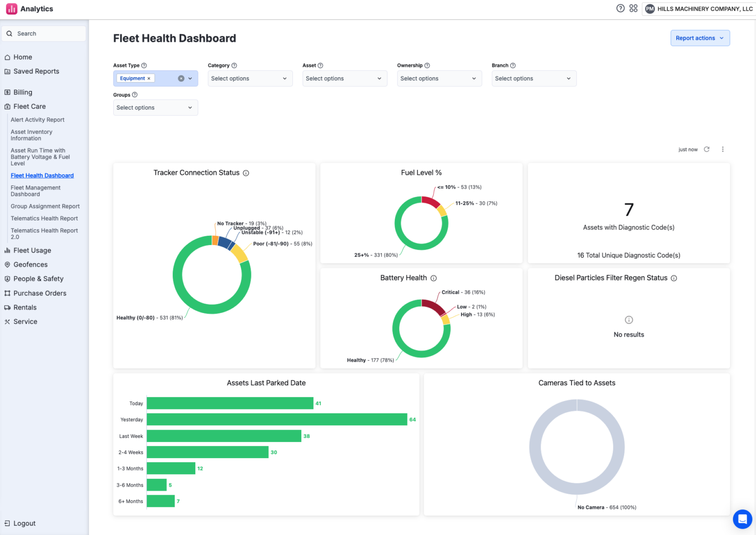Clear all Asset Type selections
The image size is (756, 535).
click(181, 78)
